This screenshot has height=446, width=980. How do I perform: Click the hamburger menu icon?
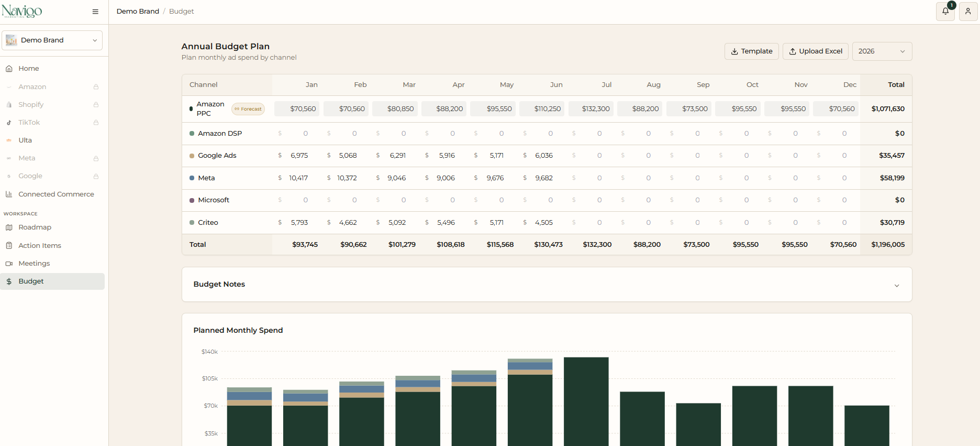[95, 12]
